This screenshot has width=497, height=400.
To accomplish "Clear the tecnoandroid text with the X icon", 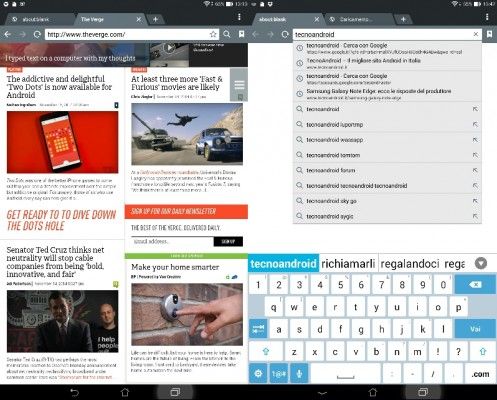I will tap(476, 34).
